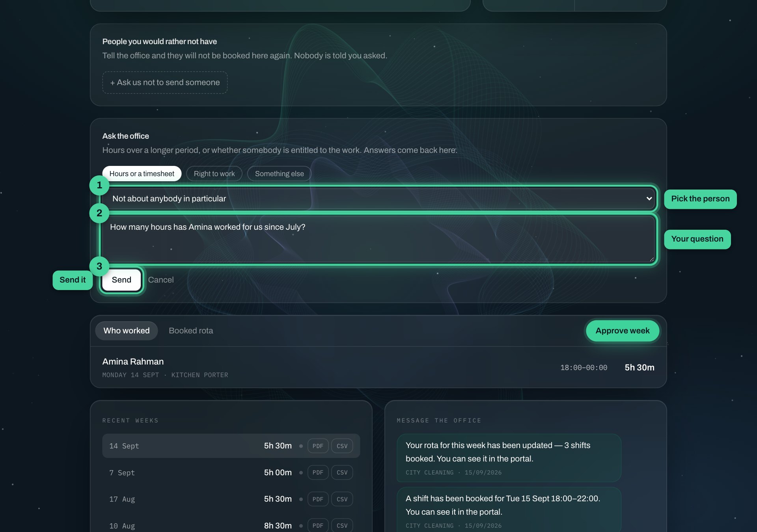Select the 'Hours or a timesheet' chip
The image size is (757, 532).
point(142,174)
